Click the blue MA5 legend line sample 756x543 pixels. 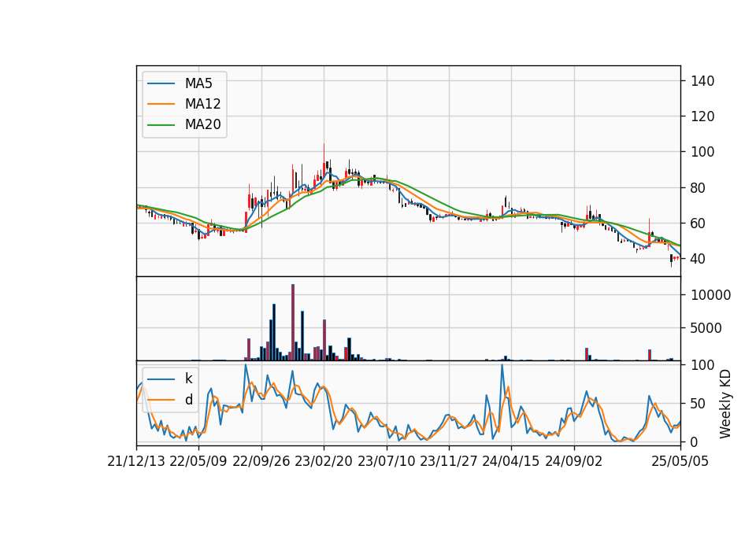point(161,83)
